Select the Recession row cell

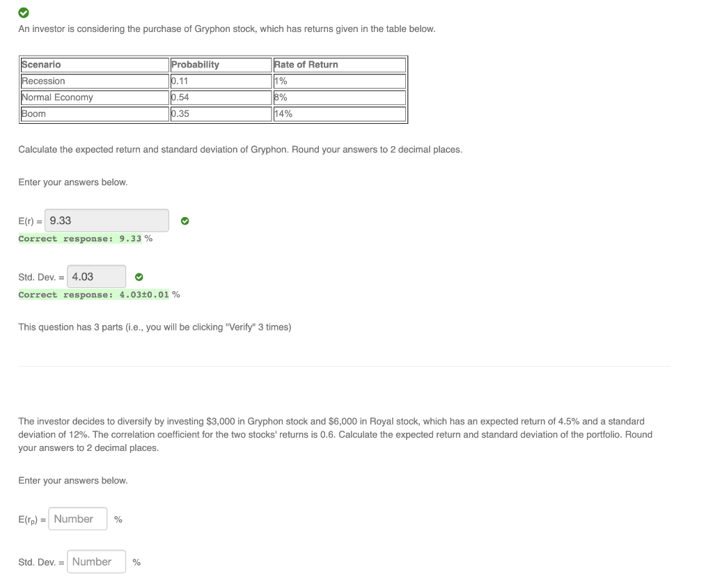[x=95, y=81]
